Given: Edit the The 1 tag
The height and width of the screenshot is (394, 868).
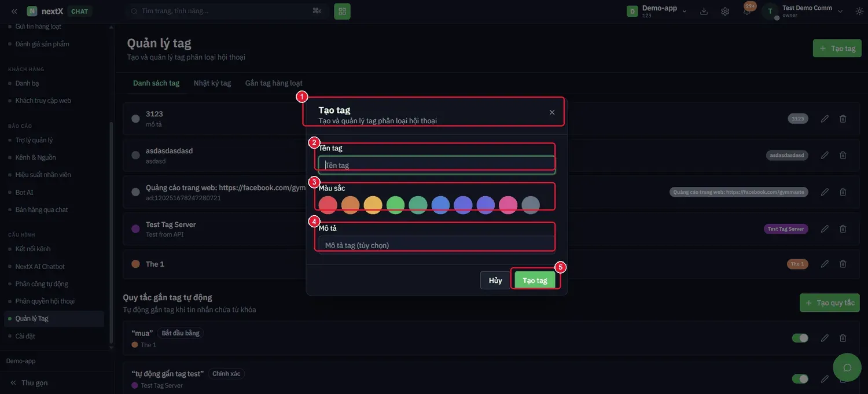Looking at the screenshot, I should (x=825, y=264).
